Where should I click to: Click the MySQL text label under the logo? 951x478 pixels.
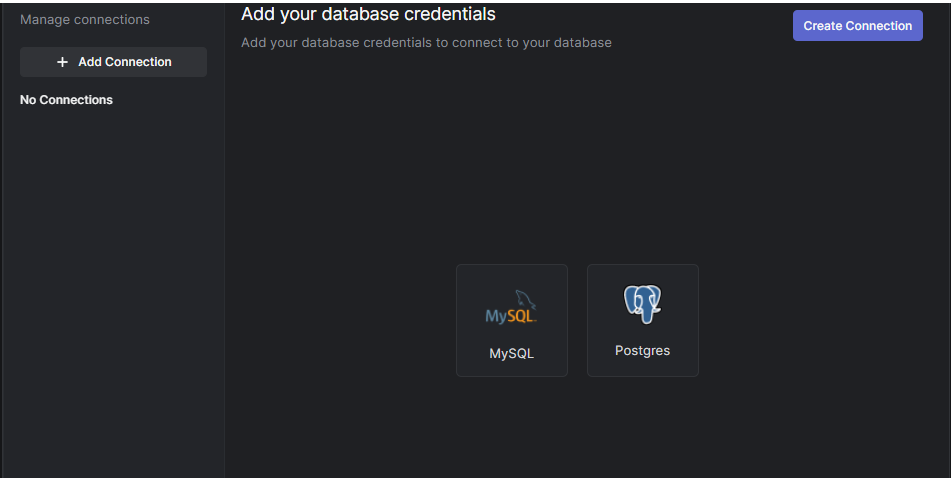click(x=511, y=353)
